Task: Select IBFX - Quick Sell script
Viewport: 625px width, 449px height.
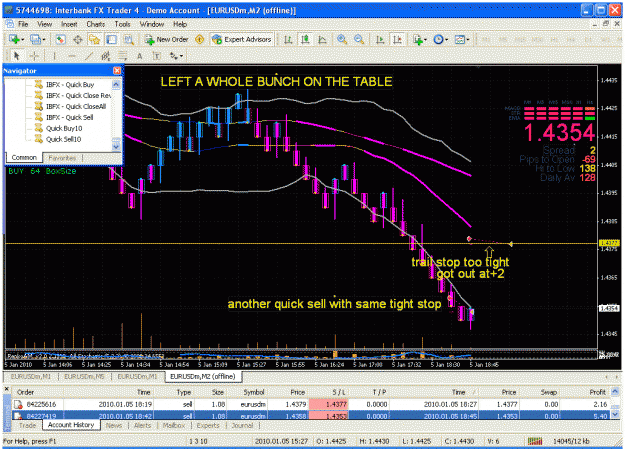Action: (69, 117)
